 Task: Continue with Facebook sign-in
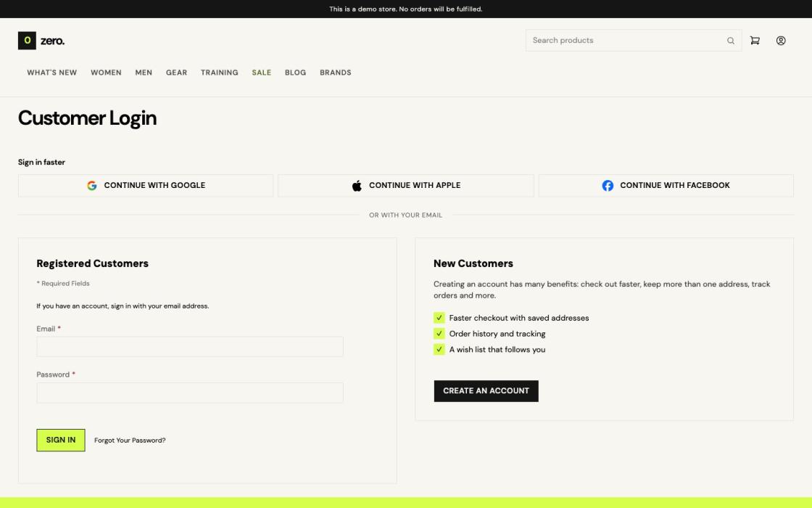point(666,186)
